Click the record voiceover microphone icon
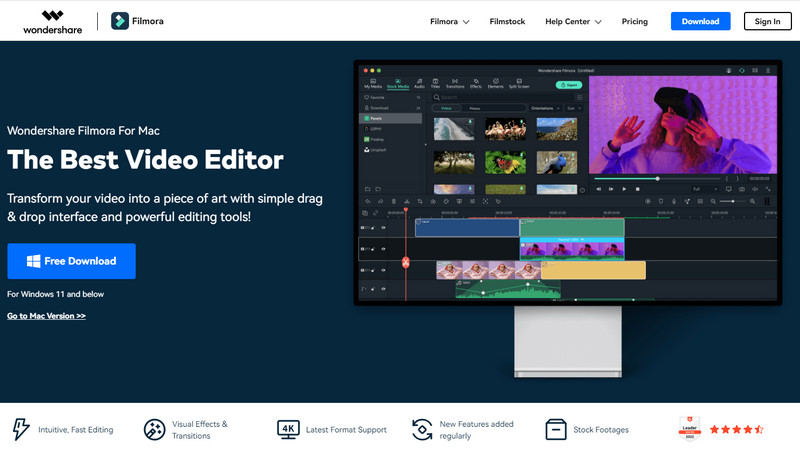This screenshot has width=800, height=470. [x=674, y=202]
